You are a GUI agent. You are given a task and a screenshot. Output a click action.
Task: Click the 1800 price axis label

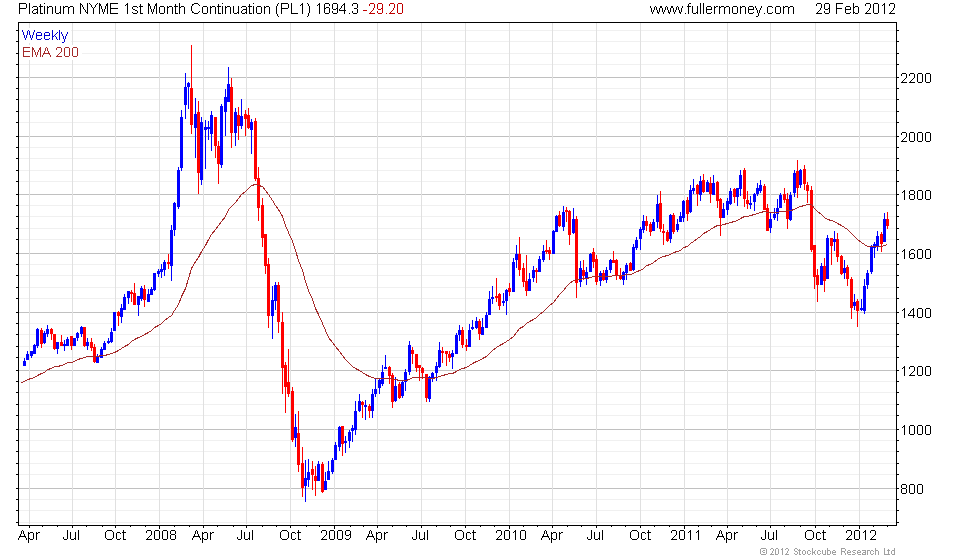click(916, 195)
